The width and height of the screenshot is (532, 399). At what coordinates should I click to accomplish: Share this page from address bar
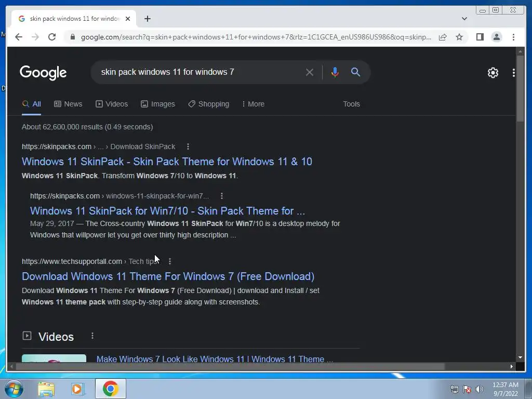pyautogui.click(x=443, y=37)
